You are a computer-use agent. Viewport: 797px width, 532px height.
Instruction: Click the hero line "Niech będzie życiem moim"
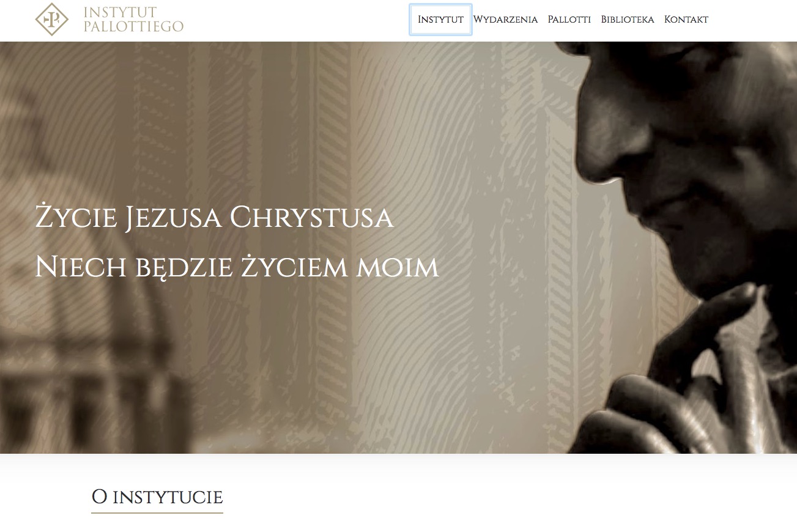tap(237, 267)
